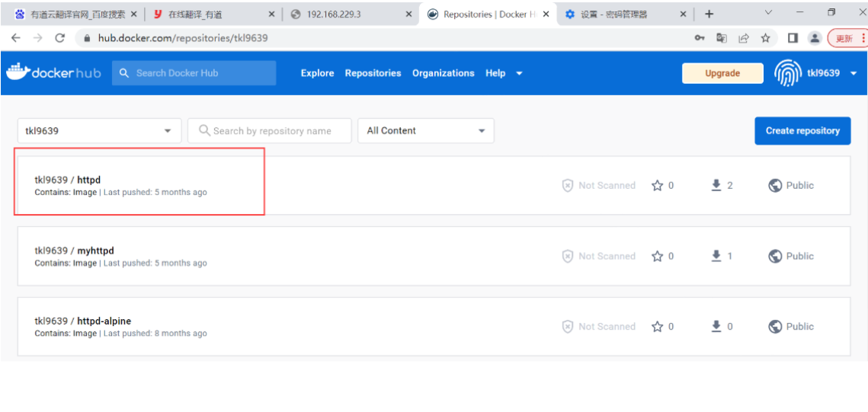Open the Repositories menu item
This screenshot has height=412, width=868.
(373, 73)
